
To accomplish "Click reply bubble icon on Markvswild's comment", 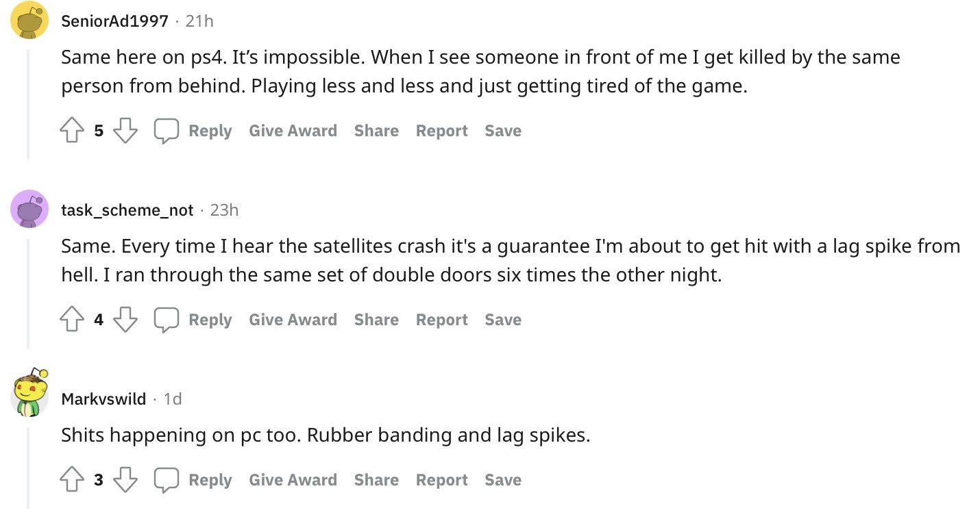I will tap(167, 480).
